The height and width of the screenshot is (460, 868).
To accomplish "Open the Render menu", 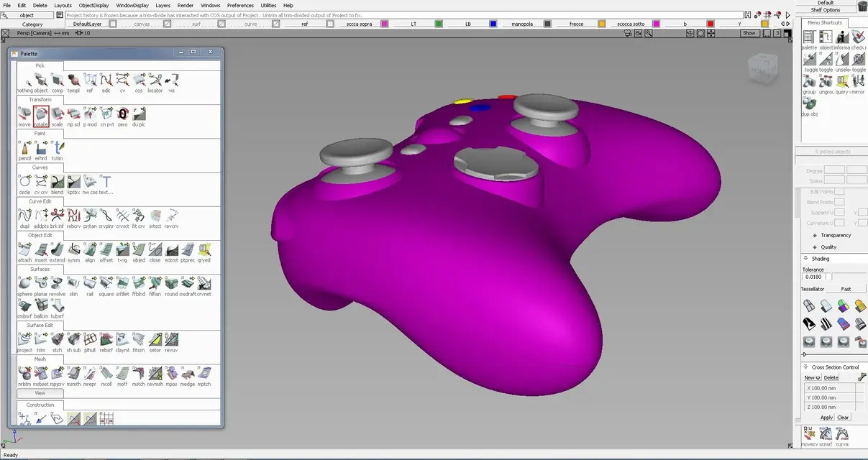I will pos(185,4).
